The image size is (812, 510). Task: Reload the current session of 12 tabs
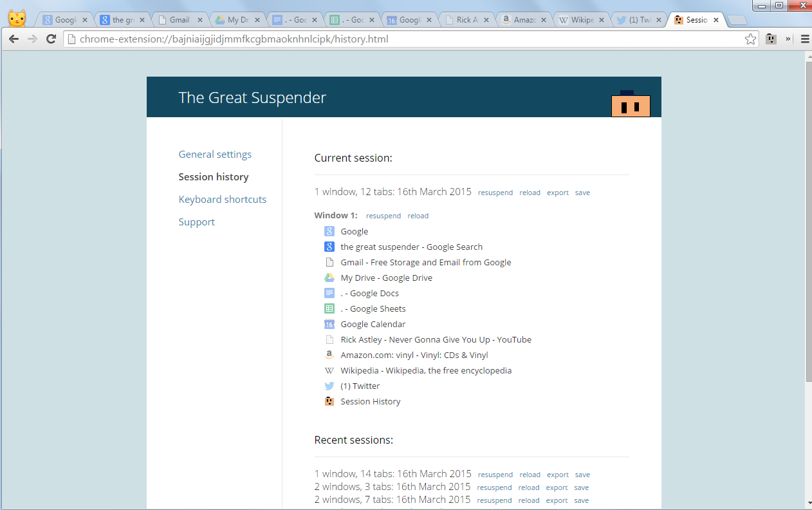point(530,193)
